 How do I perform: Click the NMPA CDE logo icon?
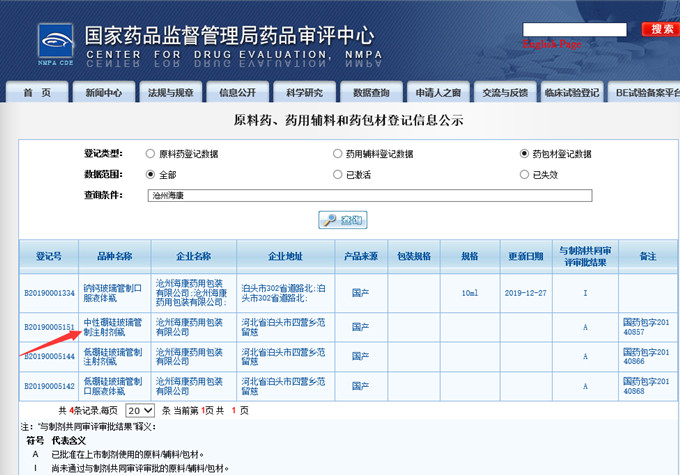click(x=56, y=41)
